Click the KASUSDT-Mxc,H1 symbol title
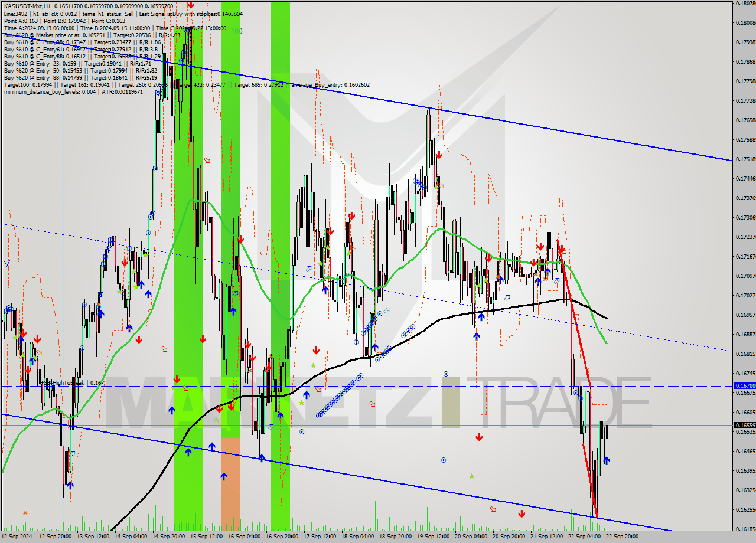Viewport: 756px width, 543px height. pyautogui.click(x=27, y=6)
